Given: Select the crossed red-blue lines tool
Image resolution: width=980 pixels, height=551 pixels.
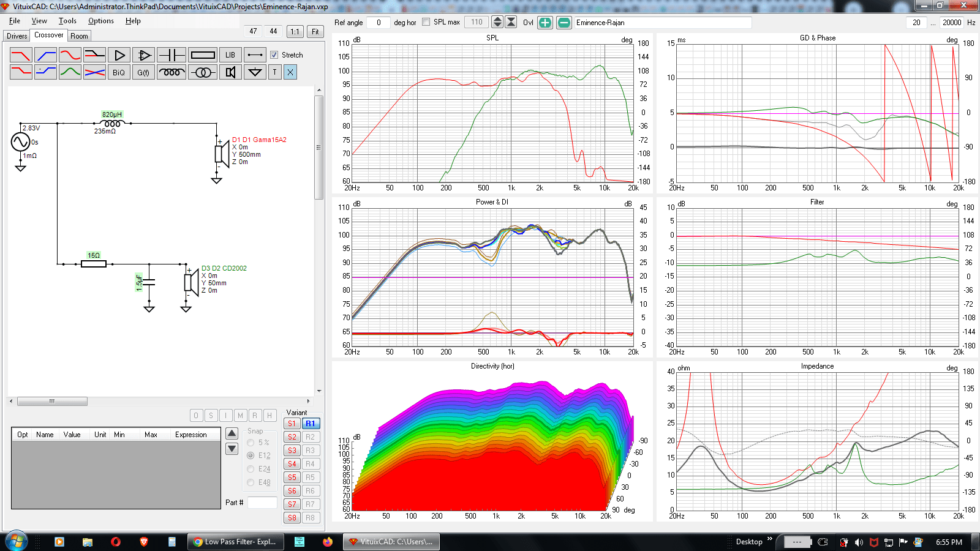Looking at the screenshot, I should (95, 72).
